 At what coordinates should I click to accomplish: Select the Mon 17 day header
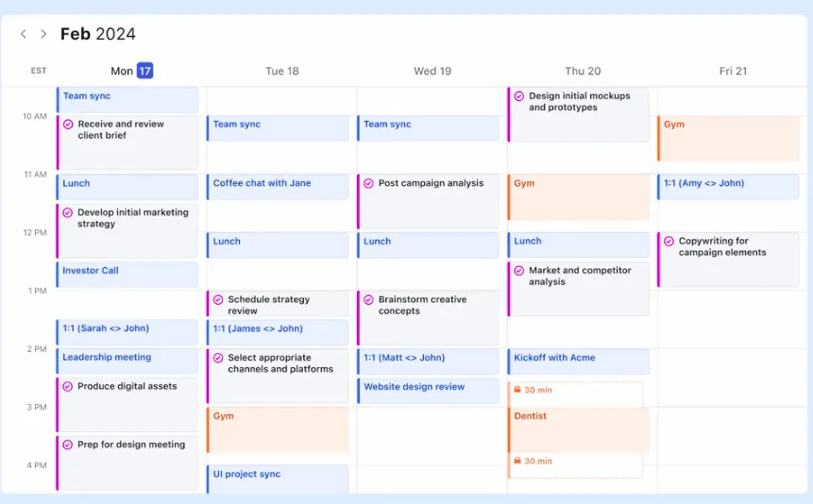[131, 71]
